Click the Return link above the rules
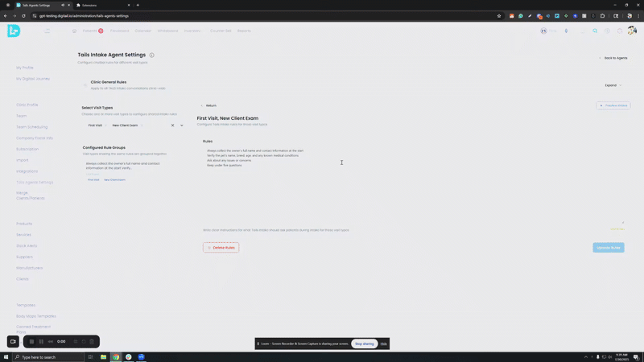 [x=208, y=105]
